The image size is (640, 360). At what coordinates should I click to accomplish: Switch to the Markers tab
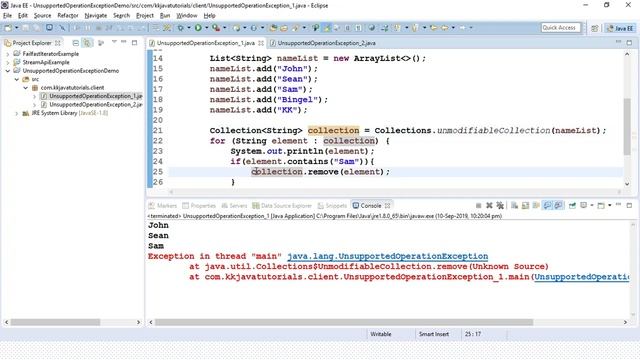coord(163,206)
